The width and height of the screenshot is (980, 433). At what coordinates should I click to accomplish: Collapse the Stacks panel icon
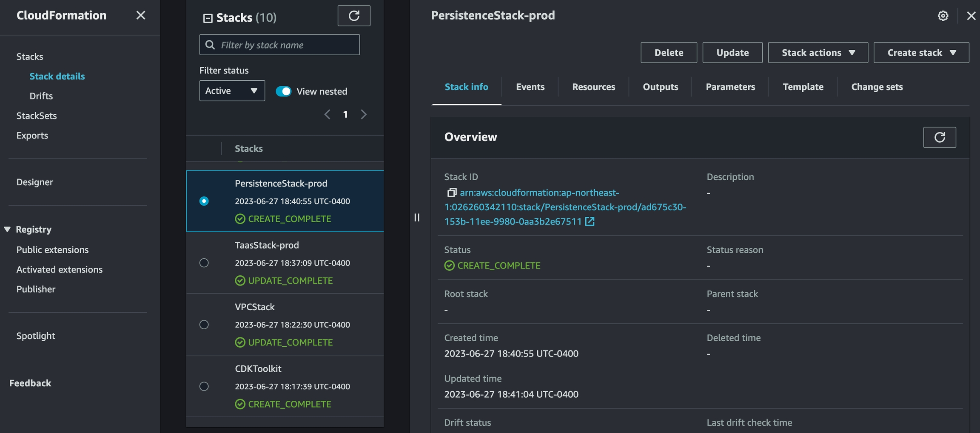(208, 18)
